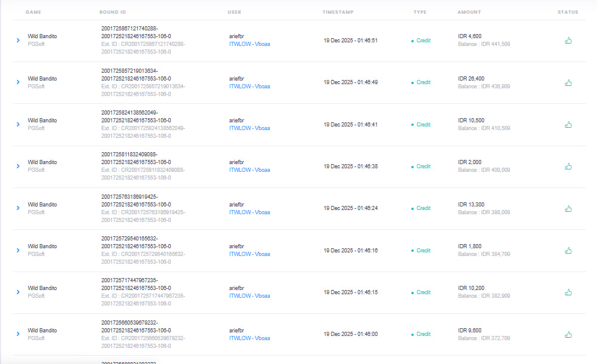This screenshot has height=364, width=597.
Task: Click thumbs-up status icon for 01:46:41 row
Action: 568,125
